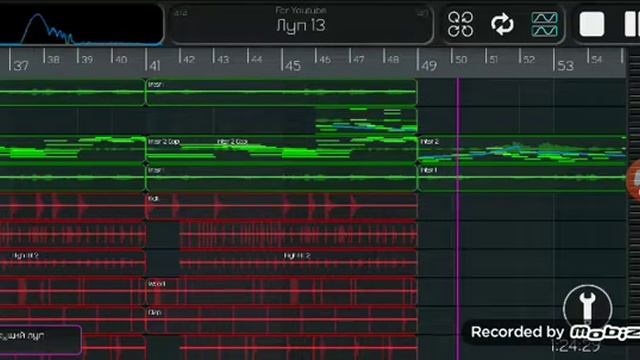Select the red record clip at bar 41
Viewport: 640px width, 360px height.
tap(281, 292)
